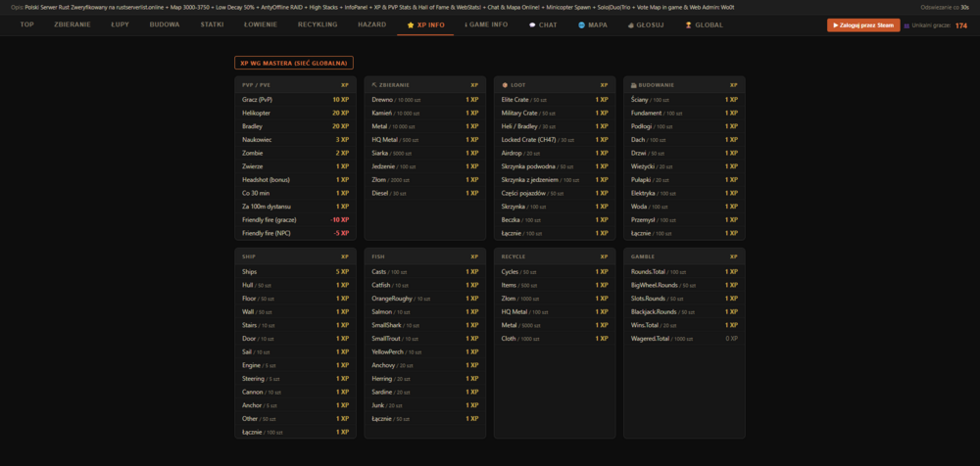
Task: Click the SmallShark row
Action: [x=425, y=325]
